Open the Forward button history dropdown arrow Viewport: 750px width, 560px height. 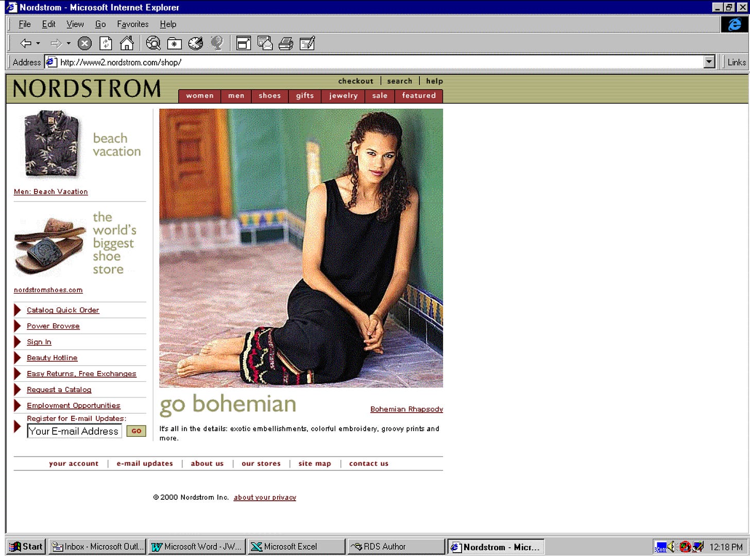pos(69,43)
